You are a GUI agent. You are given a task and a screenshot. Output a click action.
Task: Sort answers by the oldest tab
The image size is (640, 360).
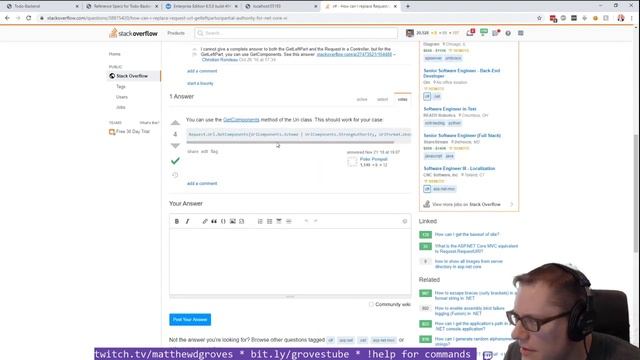coord(382,99)
